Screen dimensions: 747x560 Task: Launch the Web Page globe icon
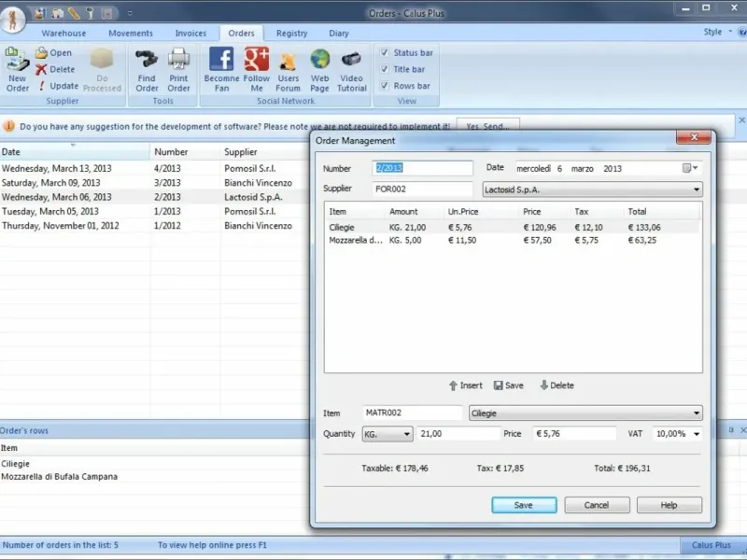(320, 61)
